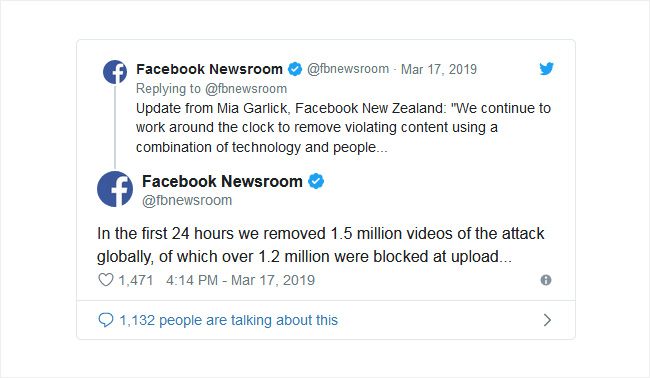Image resolution: width=650 pixels, height=378 pixels.
Task: Expand conversation with right chevron arrow
Action: pyautogui.click(x=547, y=320)
